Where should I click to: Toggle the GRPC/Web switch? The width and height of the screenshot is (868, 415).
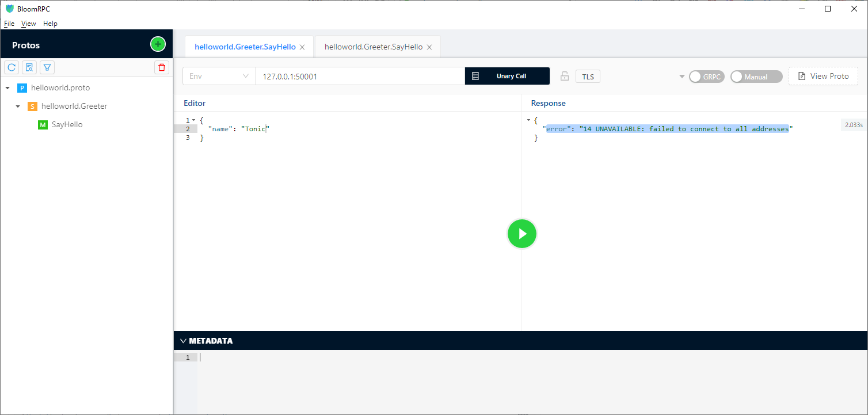coord(706,76)
